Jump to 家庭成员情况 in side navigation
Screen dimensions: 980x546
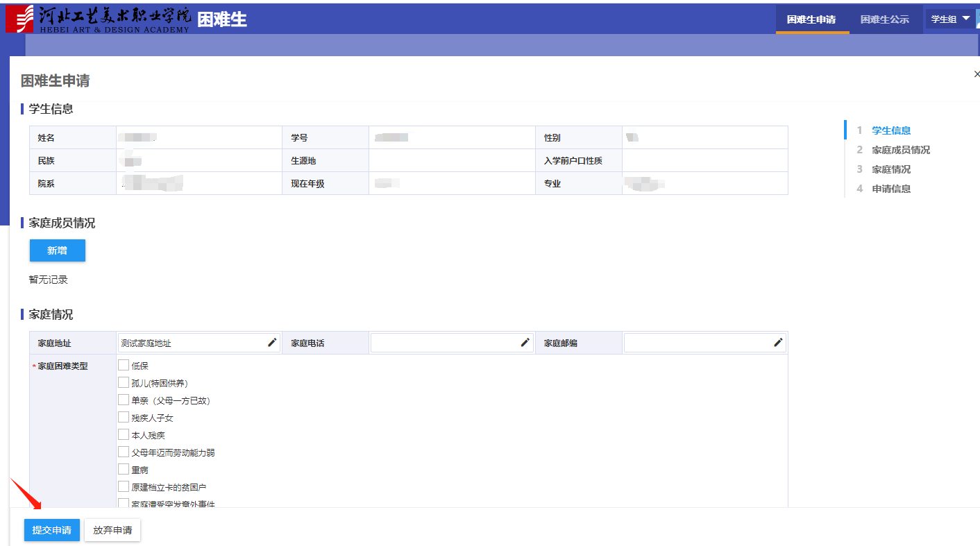[900, 150]
